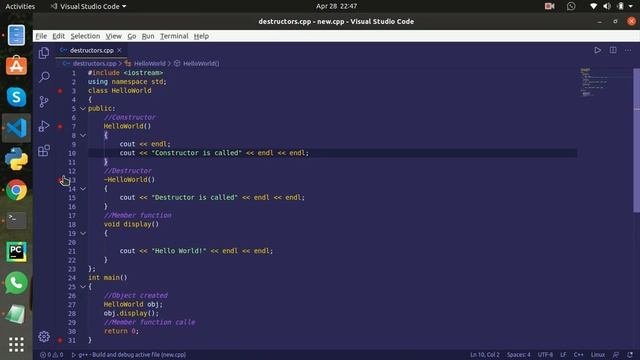Click line number 21 in gutter
Viewport: 640px width, 360px height.
point(72,251)
